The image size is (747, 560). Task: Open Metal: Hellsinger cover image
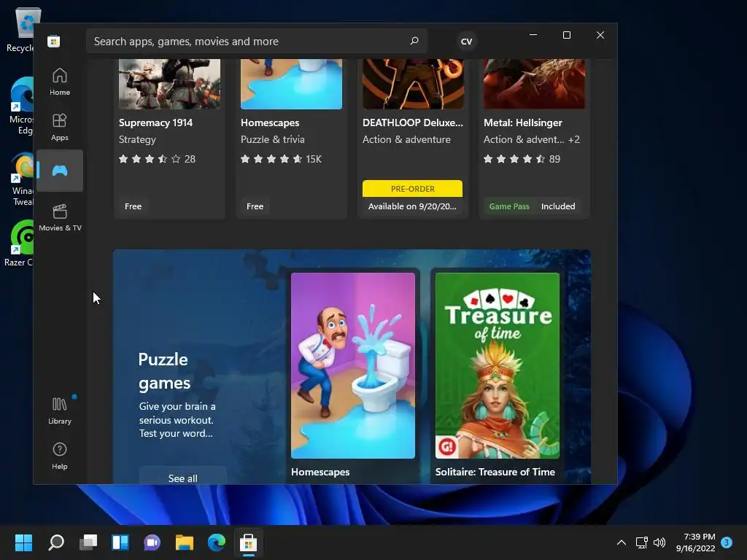(x=535, y=84)
